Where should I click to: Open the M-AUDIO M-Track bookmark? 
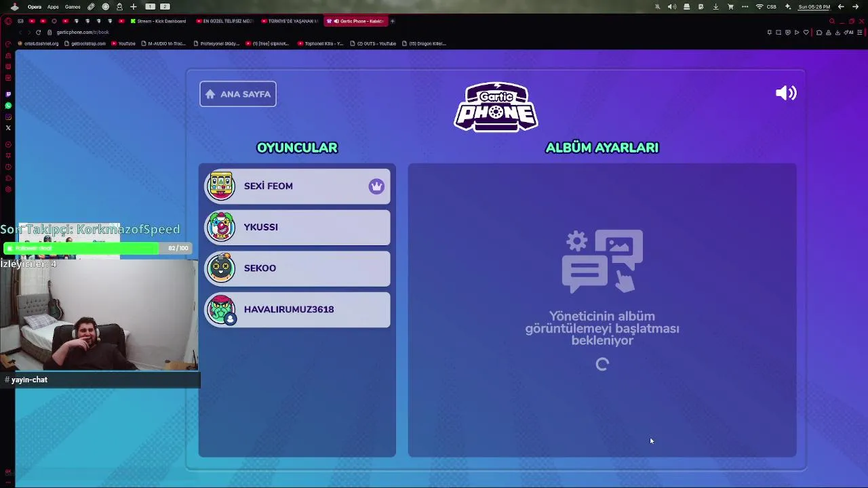163,43
